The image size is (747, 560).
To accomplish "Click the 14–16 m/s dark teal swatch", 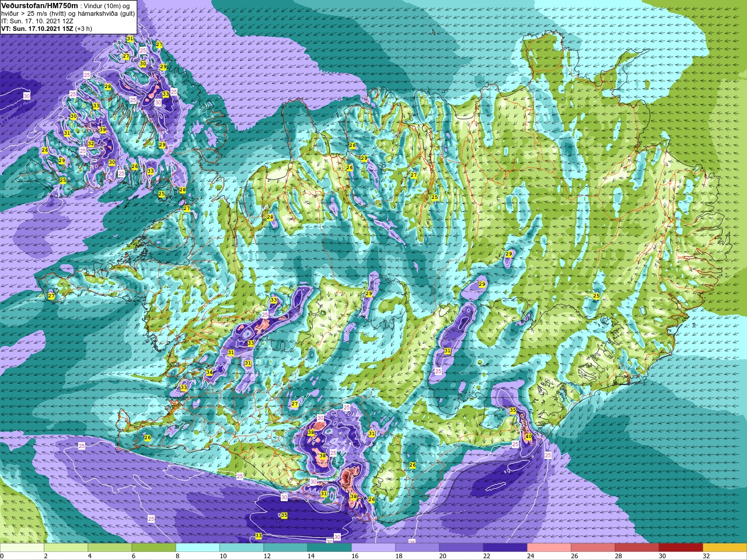I will click(329, 548).
